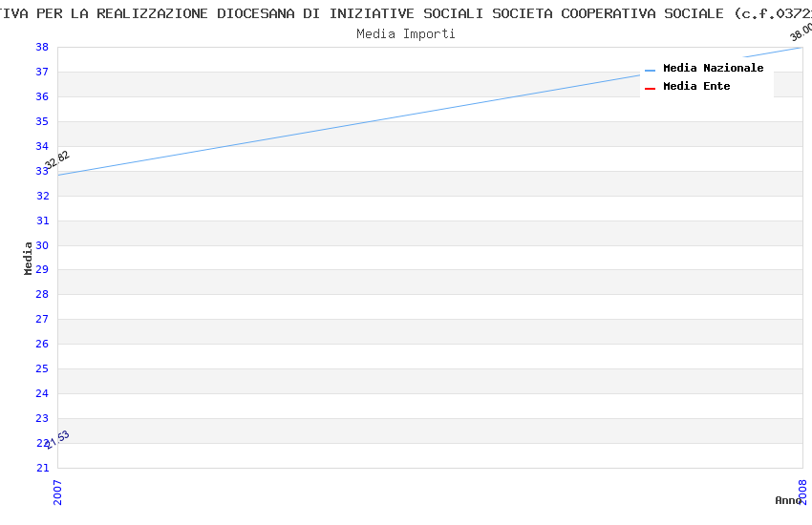Click the 32.82 data point label
The height and width of the screenshot is (525, 812).
coord(57,159)
